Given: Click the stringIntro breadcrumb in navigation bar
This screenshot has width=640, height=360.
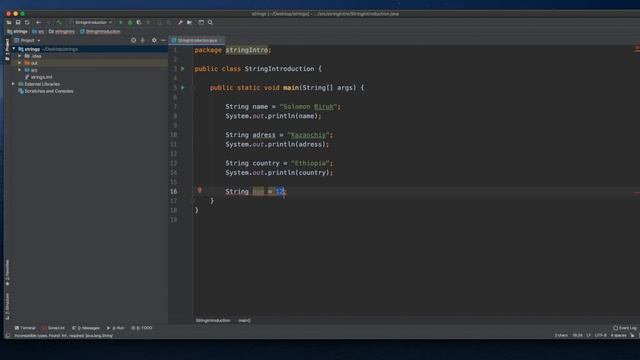Looking at the screenshot, I should coord(62,31).
